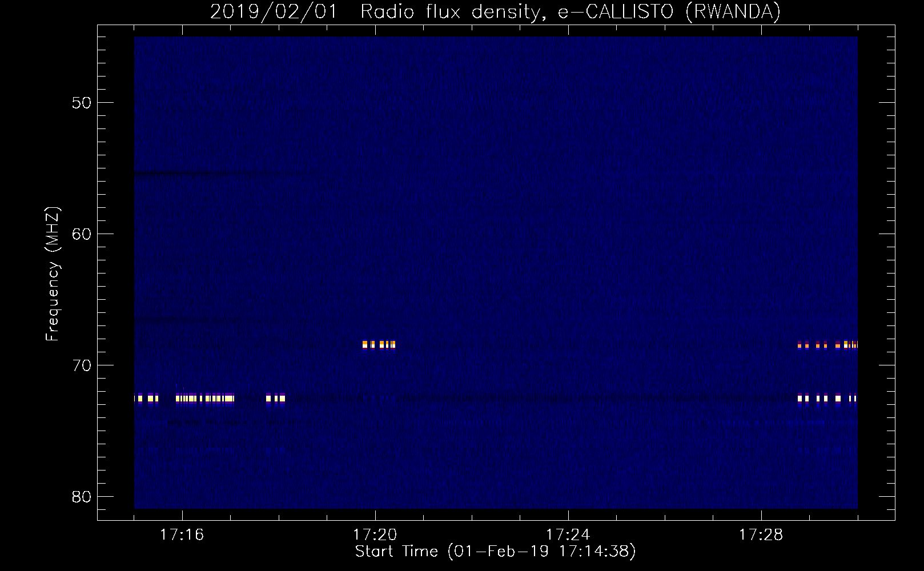Click the 60 MHz frequency tick label
This screenshot has width=924, height=571.
click(x=82, y=234)
